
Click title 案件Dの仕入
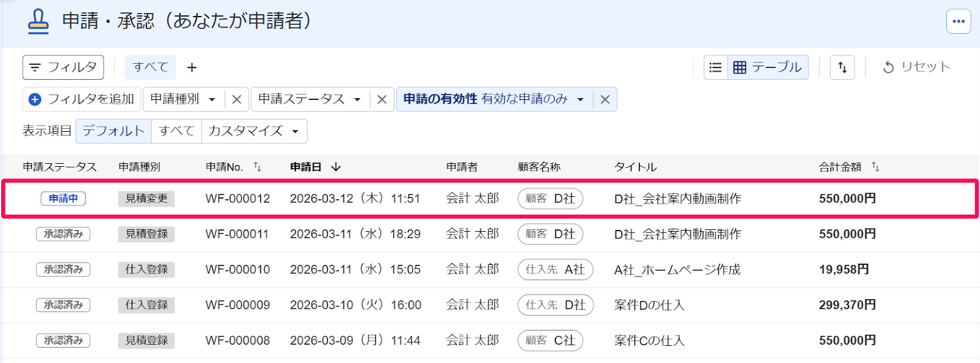(x=649, y=305)
